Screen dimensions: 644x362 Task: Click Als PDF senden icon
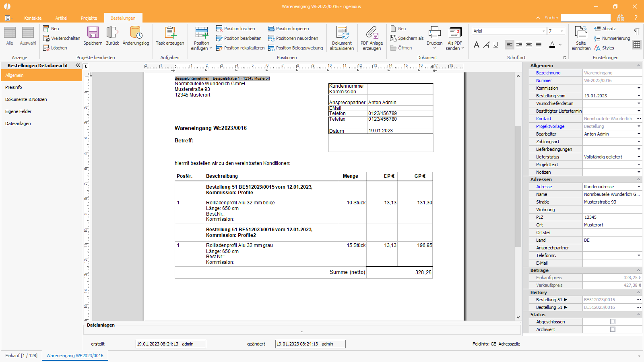click(x=455, y=32)
